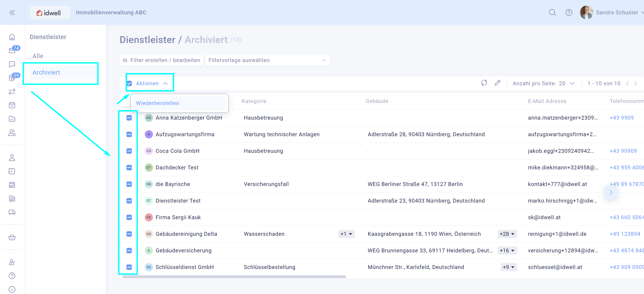Click the horizontal table scrollbar
644x294 pixels.
234,277
